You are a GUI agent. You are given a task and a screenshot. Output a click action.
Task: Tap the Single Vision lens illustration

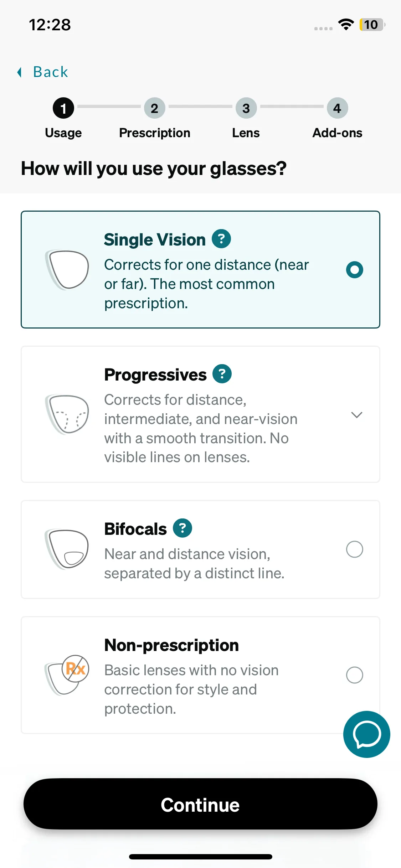(x=67, y=269)
